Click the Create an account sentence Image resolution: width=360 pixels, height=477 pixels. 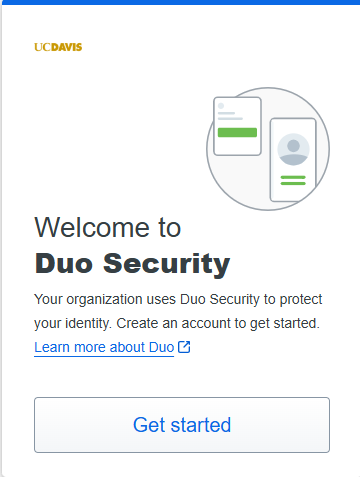tap(218, 323)
